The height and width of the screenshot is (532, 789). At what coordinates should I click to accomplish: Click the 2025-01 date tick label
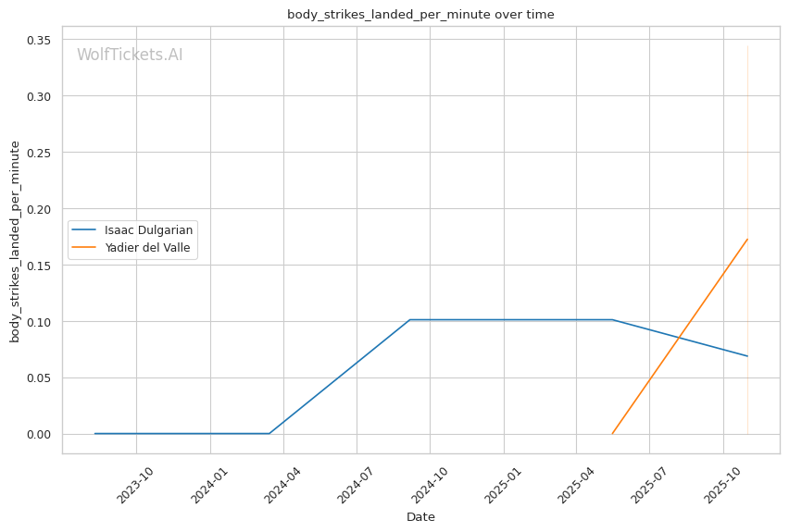(501, 484)
